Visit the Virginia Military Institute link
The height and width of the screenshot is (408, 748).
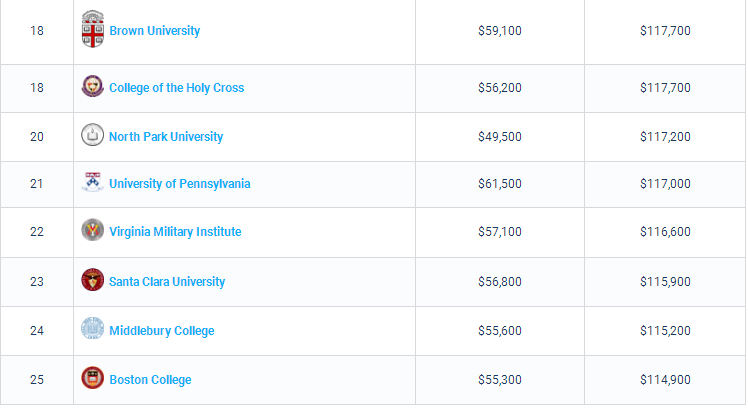coord(175,232)
